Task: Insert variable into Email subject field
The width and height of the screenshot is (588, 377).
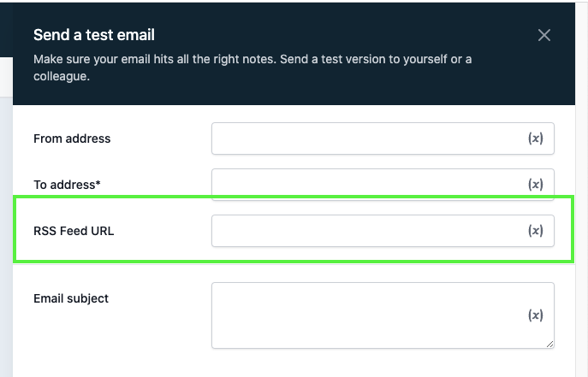Action: [x=535, y=315]
